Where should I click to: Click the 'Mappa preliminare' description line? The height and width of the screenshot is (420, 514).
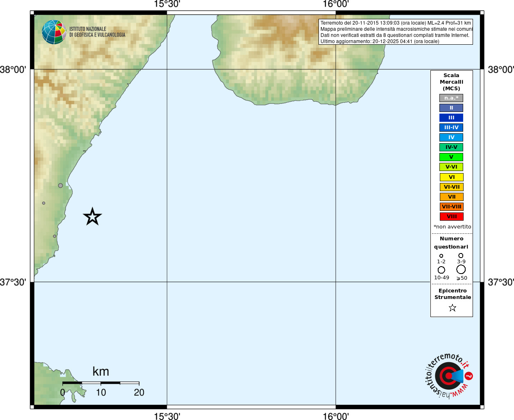[396, 29]
